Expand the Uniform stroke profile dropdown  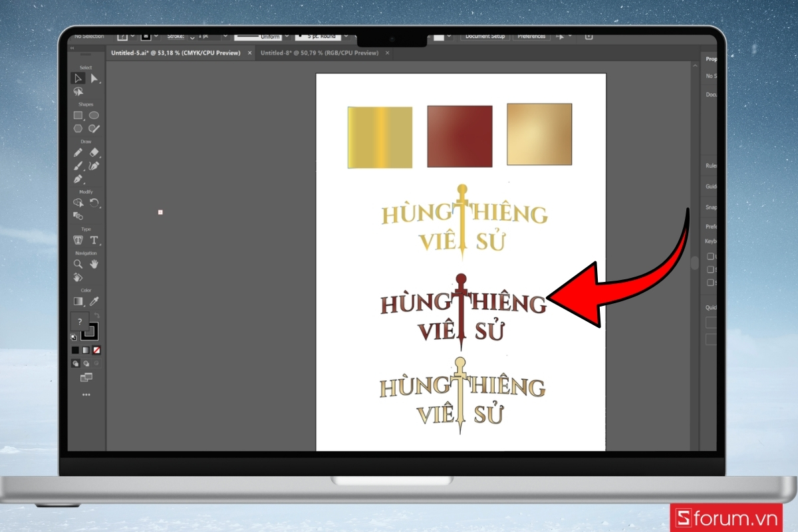(287, 37)
